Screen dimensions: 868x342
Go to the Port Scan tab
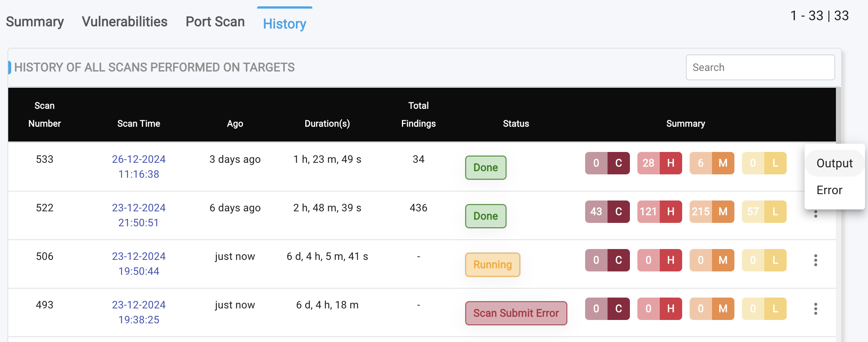tap(215, 22)
